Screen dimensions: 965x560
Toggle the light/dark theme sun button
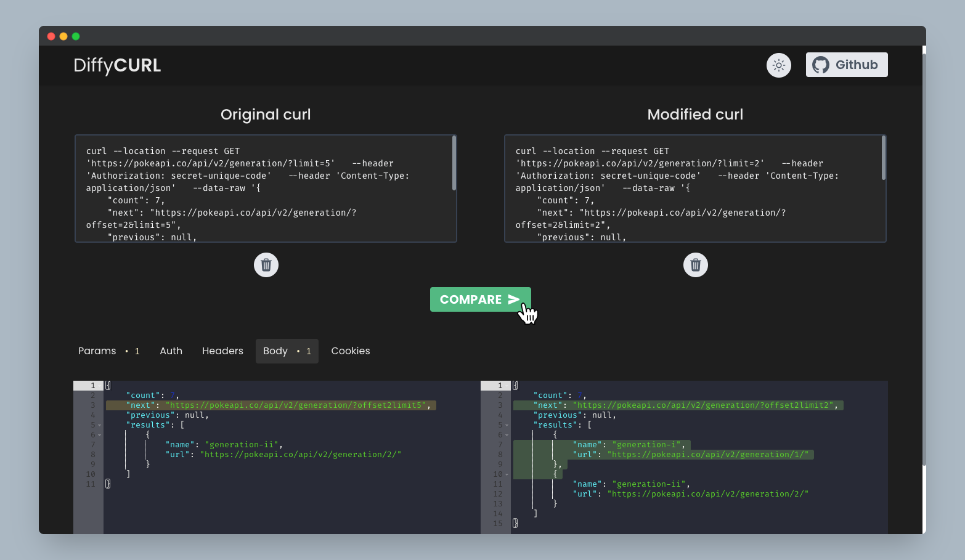click(779, 65)
